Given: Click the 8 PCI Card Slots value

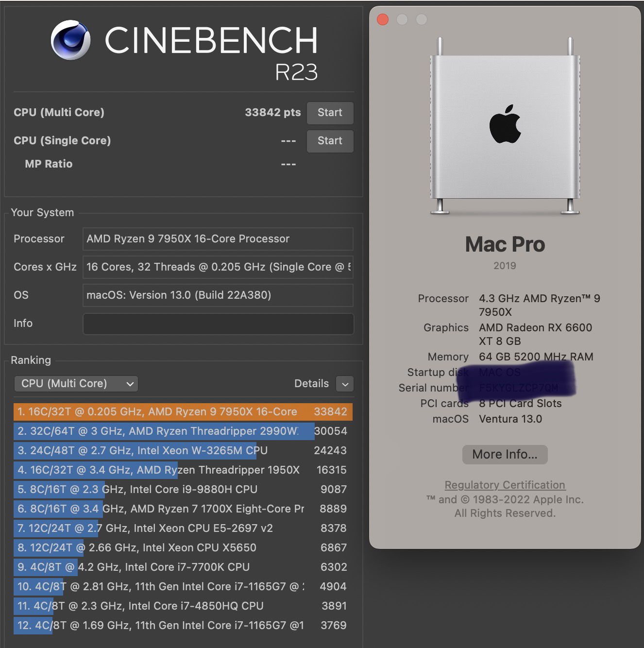Looking at the screenshot, I should coord(520,404).
